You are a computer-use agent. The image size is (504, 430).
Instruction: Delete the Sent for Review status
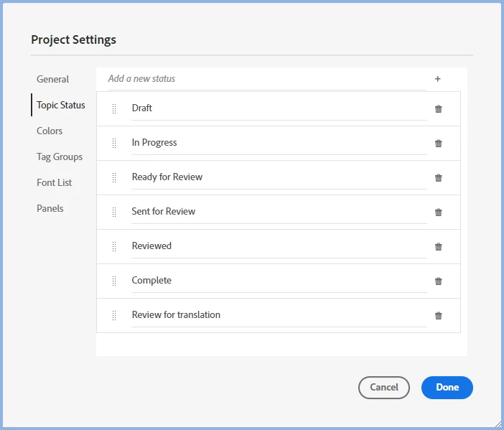pos(439,212)
